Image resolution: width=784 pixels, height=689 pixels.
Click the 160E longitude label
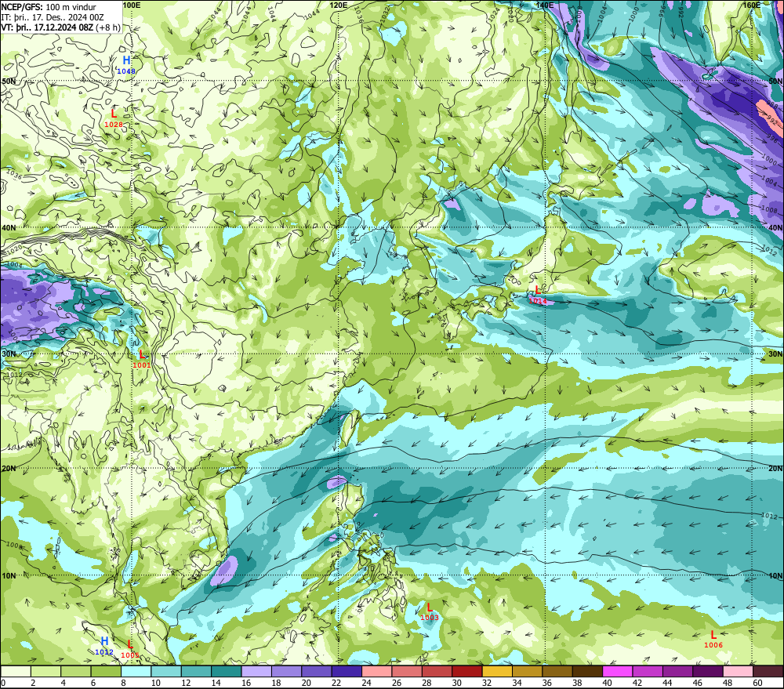coord(752,5)
